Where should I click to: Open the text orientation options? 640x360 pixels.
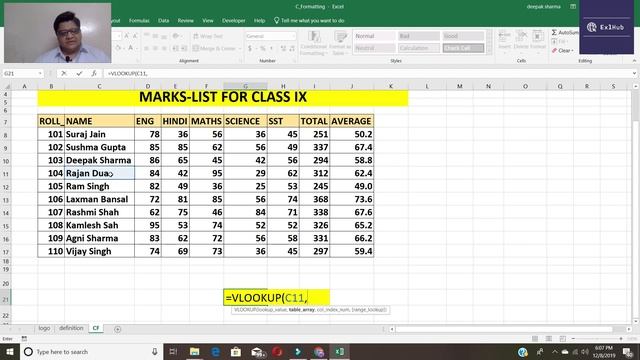(x=176, y=36)
